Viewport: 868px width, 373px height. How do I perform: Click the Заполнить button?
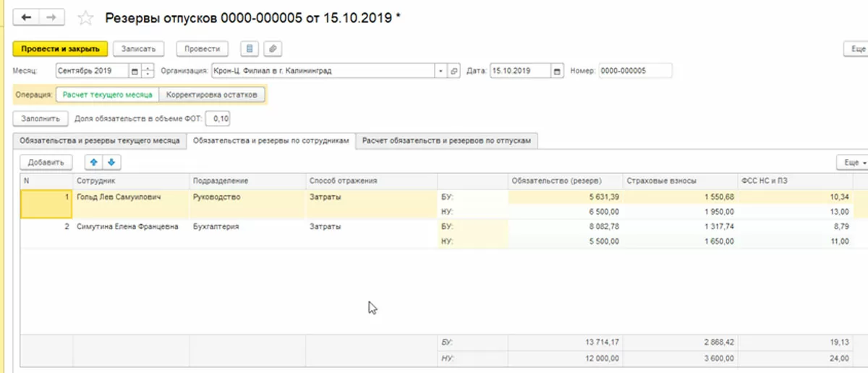coord(41,118)
